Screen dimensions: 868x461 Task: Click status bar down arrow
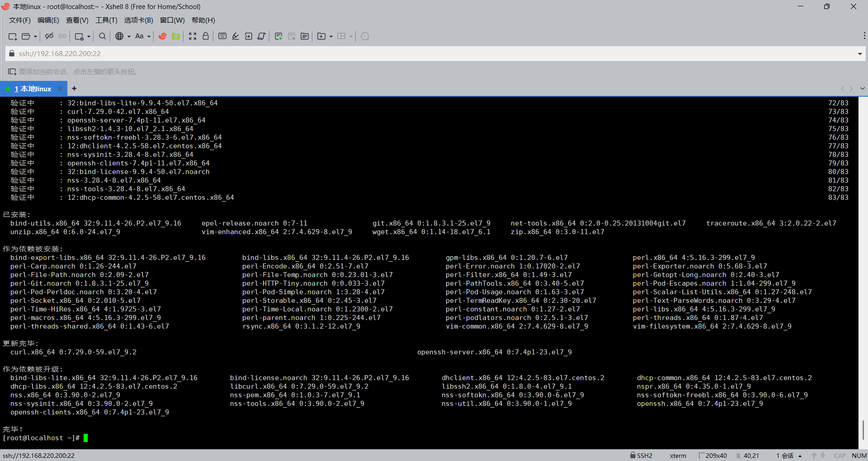tap(823, 456)
